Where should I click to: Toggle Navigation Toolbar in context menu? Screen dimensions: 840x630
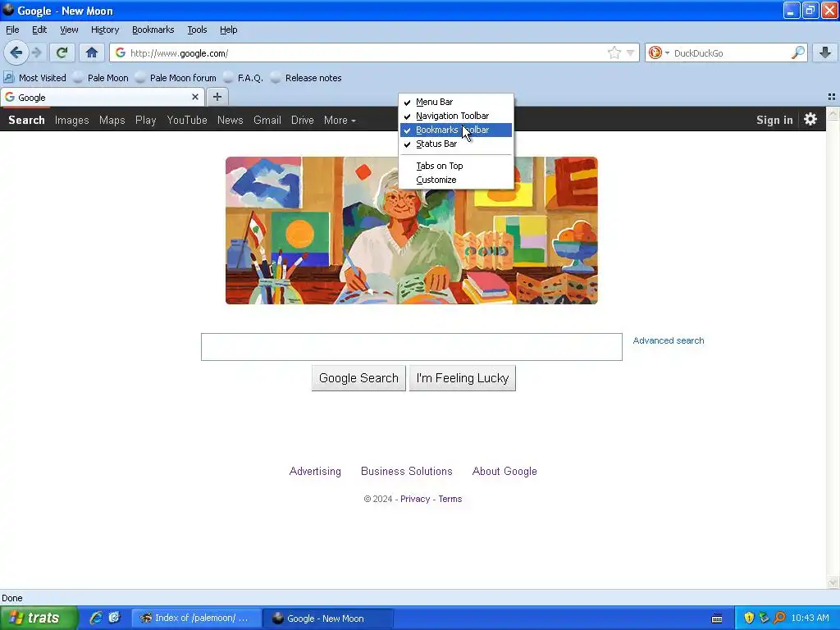tap(456, 116)
